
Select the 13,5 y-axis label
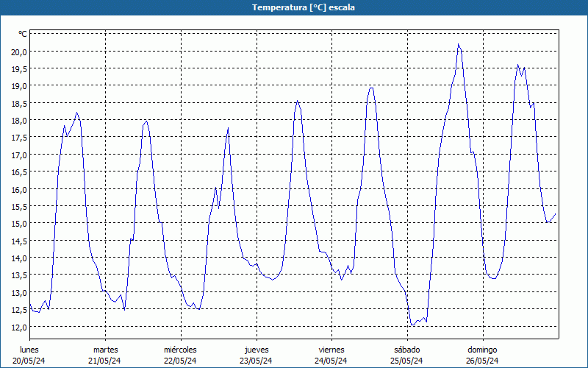coord(19,275)
